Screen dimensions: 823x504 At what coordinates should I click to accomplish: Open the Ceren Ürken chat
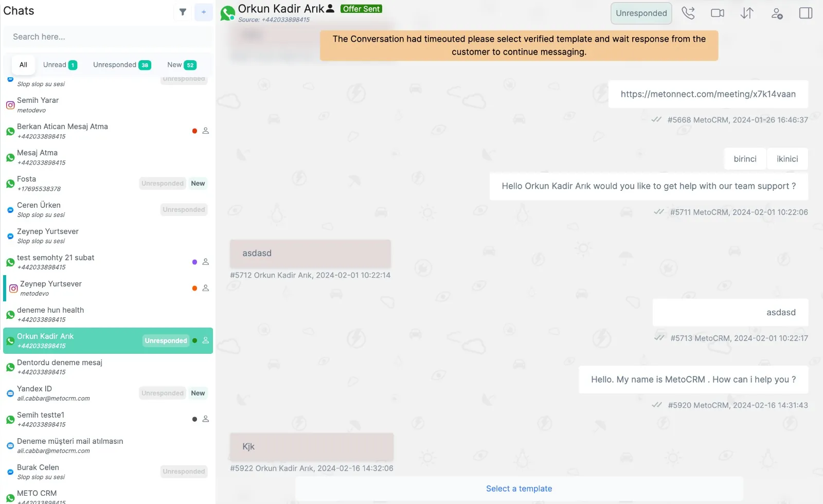108,210
